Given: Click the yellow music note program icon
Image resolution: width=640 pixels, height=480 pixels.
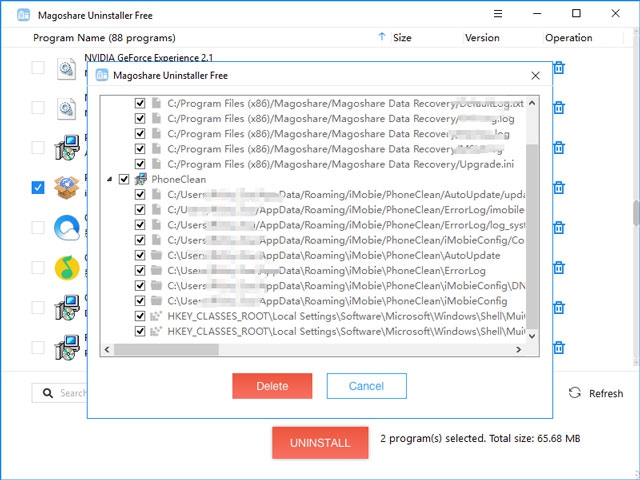Looking at the screenshot, I should (x=67, y=268).
